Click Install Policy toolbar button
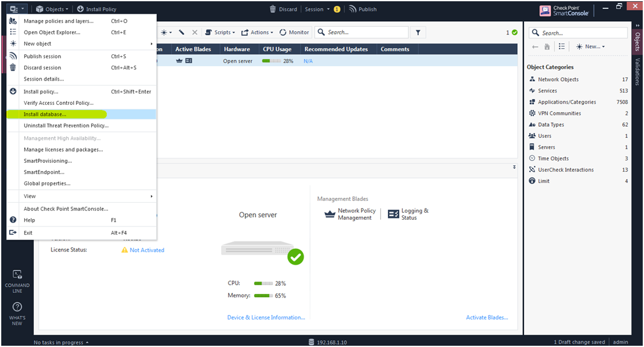 coord(97,9)
